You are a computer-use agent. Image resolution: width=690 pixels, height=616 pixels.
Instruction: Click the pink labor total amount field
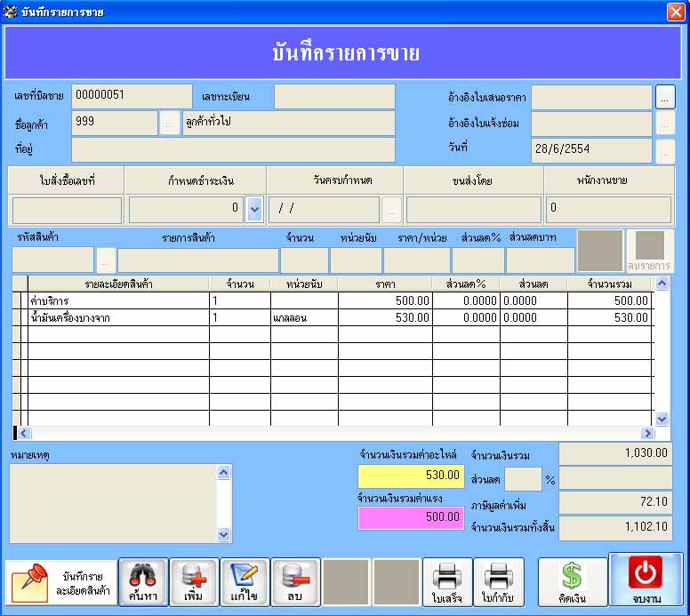click(411, 517)
